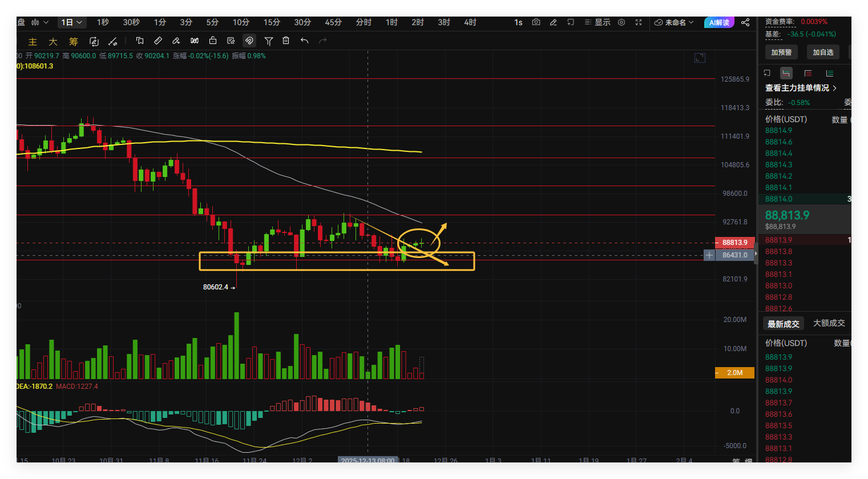This screenshot has height=479, width=868.
Task: Open the 1日 interval dropdown
Action: [x=72, y=22]
